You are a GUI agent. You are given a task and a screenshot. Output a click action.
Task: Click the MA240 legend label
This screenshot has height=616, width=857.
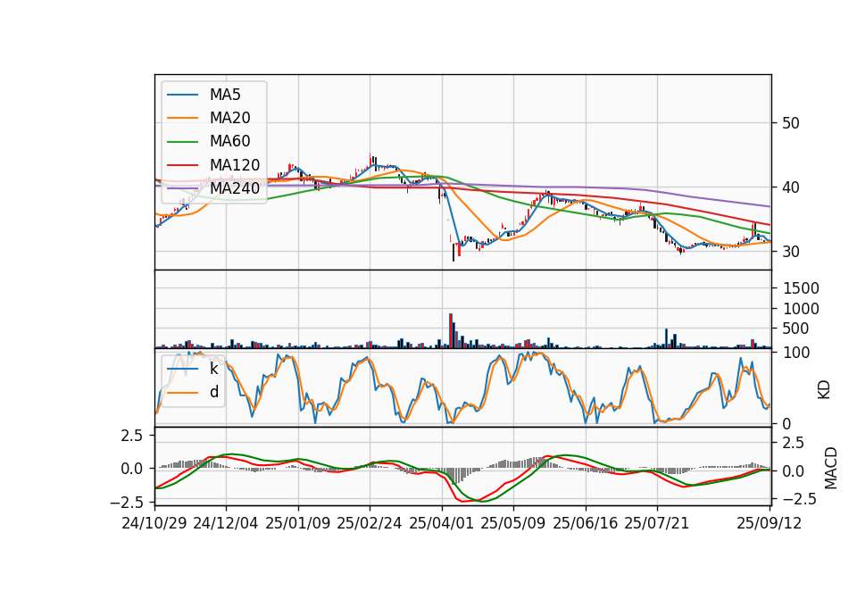click(235, 188)
